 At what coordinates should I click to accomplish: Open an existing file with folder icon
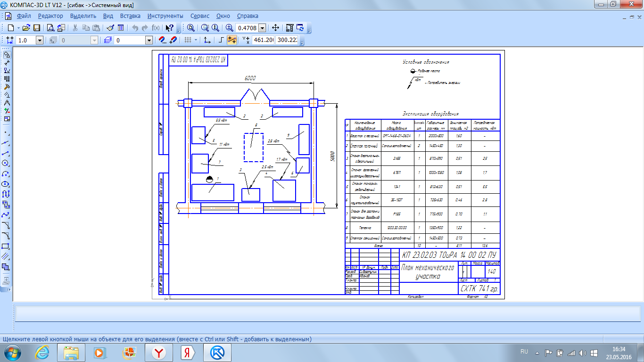[26, 28]
